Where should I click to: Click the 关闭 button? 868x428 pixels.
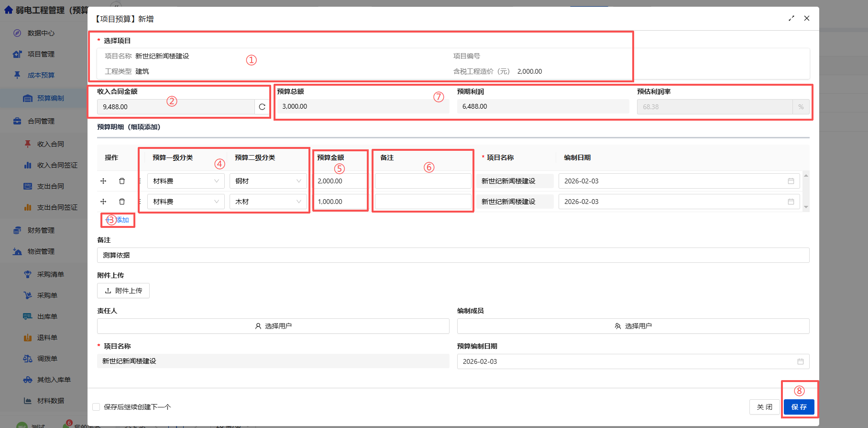coord(764,407)
